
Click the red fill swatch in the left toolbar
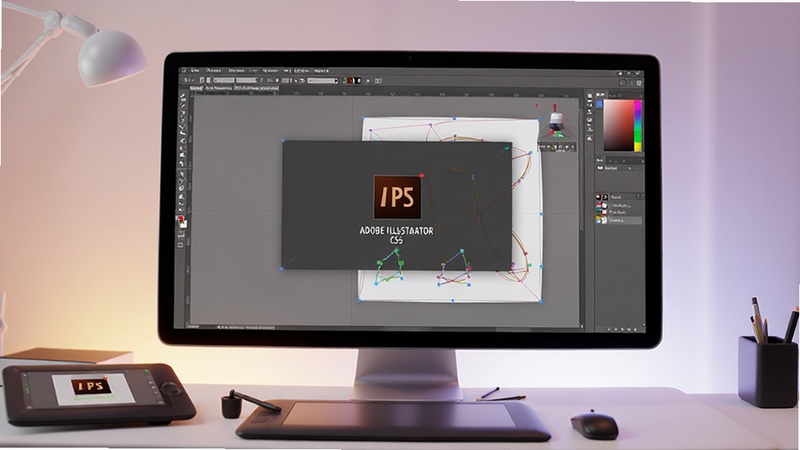(x=180, y=219)
